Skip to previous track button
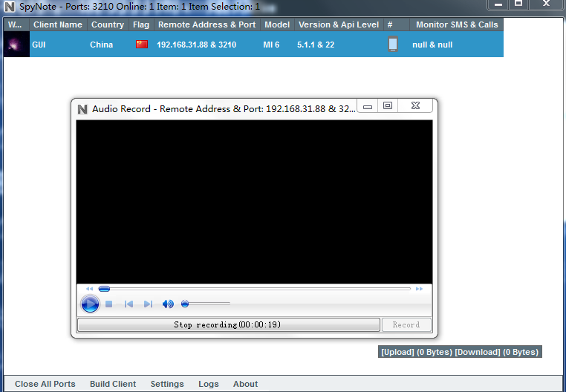Viewport: 566px width, 392px height. click(x=129, y=304)
